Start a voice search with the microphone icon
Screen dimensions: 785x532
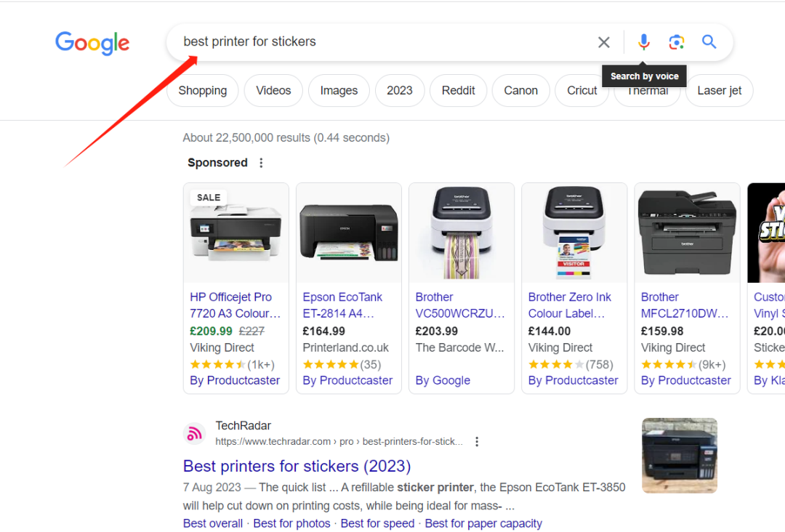pos(644,42)
